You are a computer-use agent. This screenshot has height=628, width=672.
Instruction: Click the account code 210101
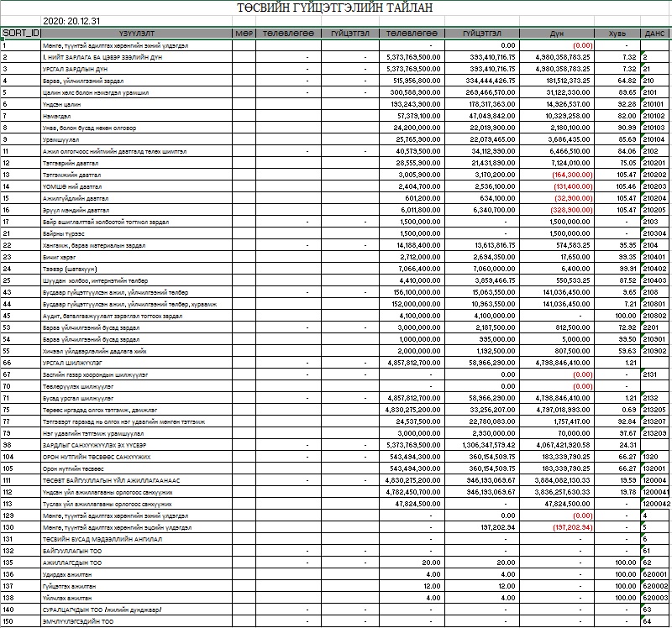[654, 104]
